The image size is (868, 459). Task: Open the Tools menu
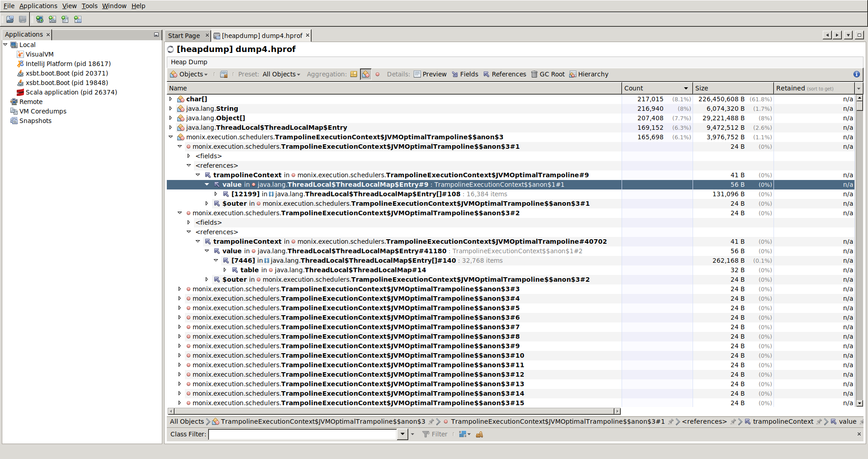[89, 6]
